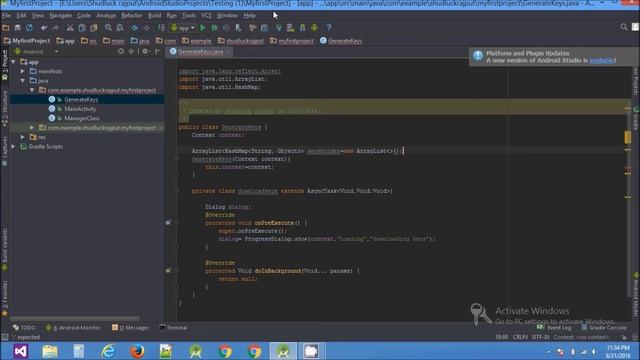The height and width of the screenshot is (360, 640).
Task: Select MainActivity class in project tree
Action: [80, 109]
